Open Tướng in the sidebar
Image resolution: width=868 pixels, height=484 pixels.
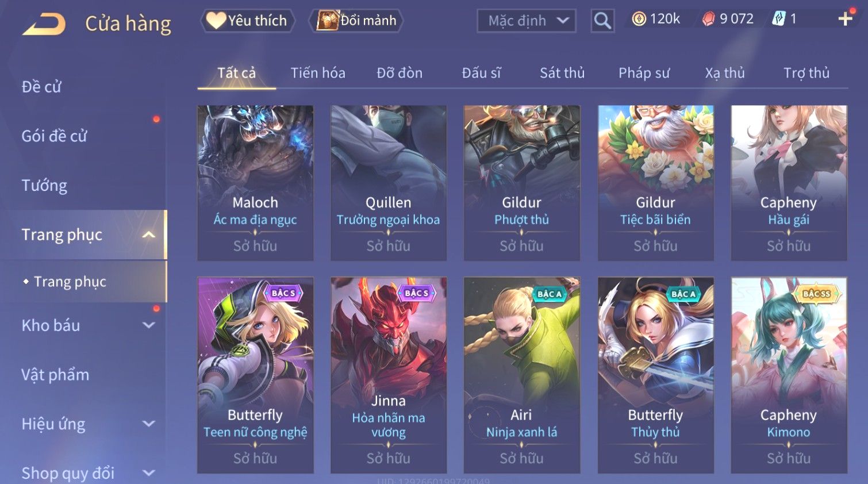pos(44,186)
